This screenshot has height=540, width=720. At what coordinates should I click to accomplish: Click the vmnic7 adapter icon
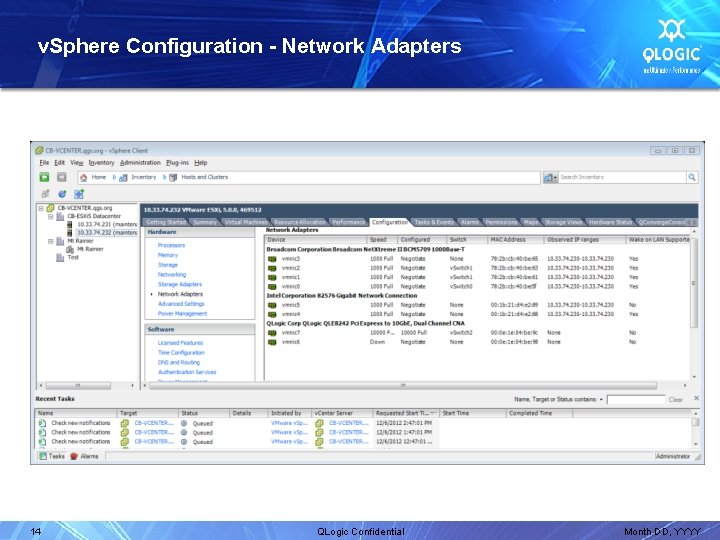[x=272, y=333]
